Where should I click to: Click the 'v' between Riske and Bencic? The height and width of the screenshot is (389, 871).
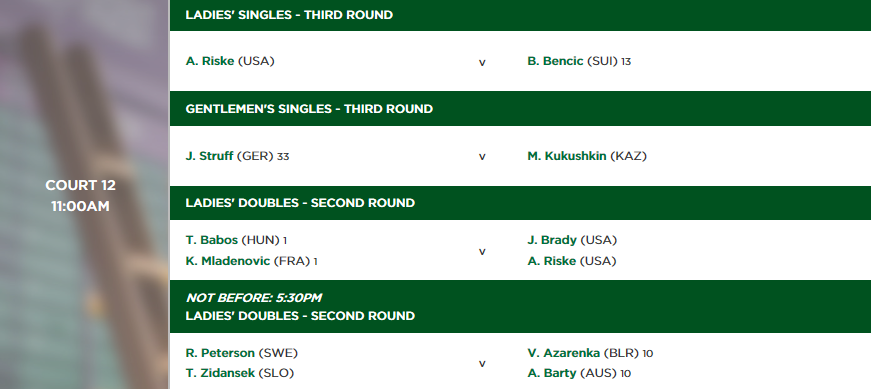pos(482,62)
